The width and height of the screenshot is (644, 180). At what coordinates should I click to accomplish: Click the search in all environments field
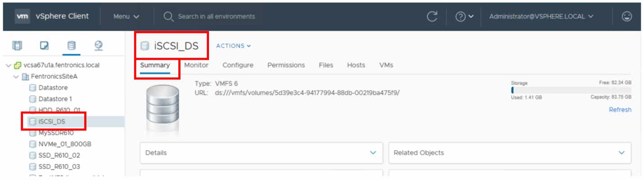point(216,17)
